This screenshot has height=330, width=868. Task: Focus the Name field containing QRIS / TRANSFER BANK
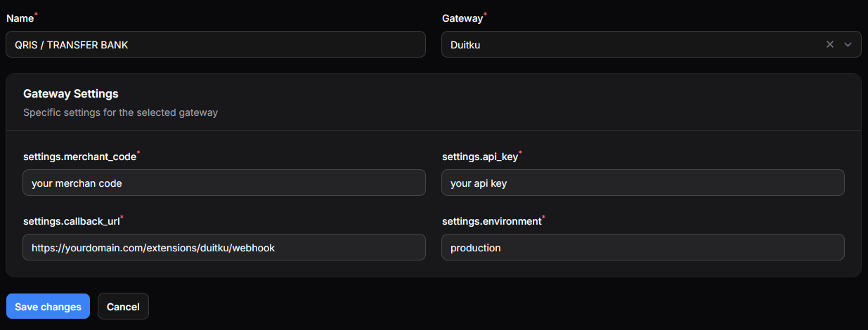pyautogui.click(x=216, y=44)
